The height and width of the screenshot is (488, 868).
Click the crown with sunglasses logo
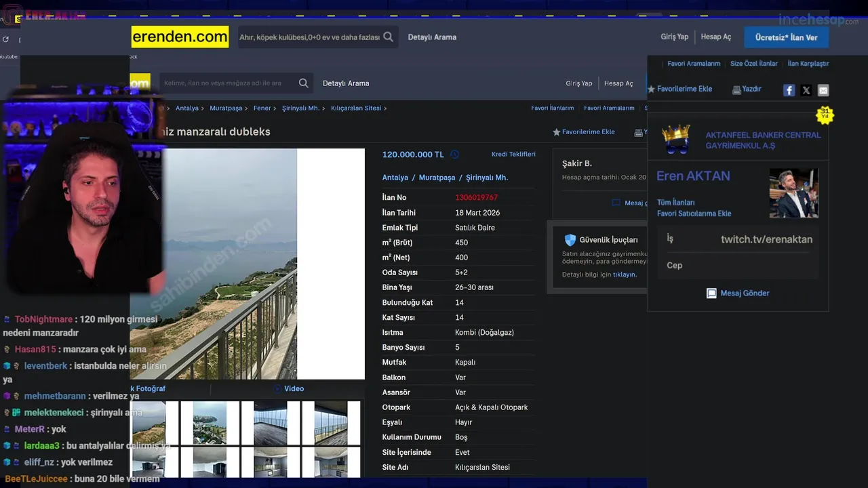coord(676,139)
